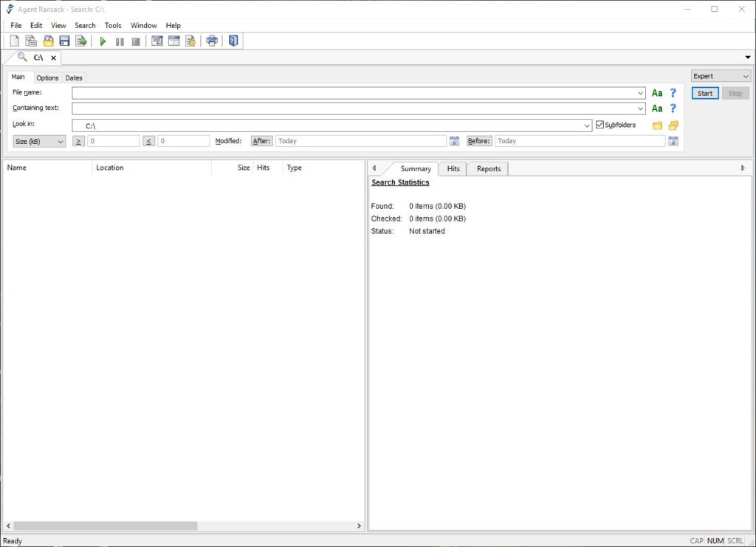Open File name expression help question mark

[x=673, y=93]
